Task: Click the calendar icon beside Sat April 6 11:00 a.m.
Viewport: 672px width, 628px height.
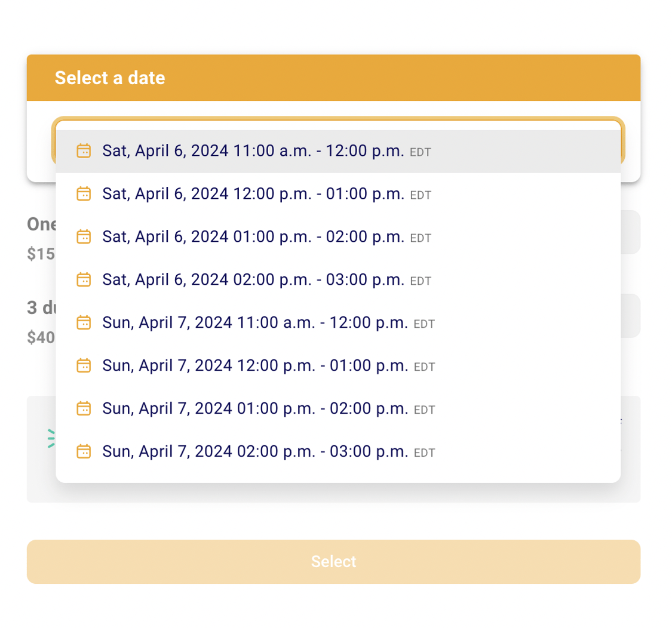Action: coord(84,151)
